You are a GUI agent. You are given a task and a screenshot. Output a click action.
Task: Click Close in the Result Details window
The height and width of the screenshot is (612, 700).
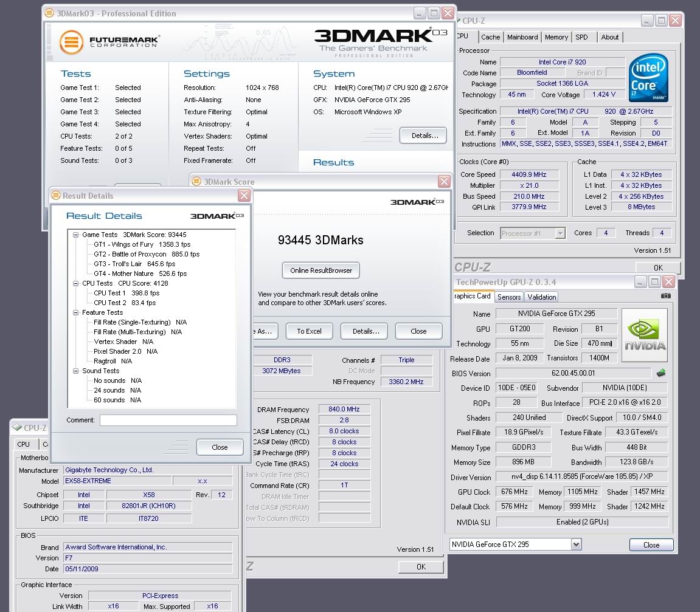click(x=220, y=447)
